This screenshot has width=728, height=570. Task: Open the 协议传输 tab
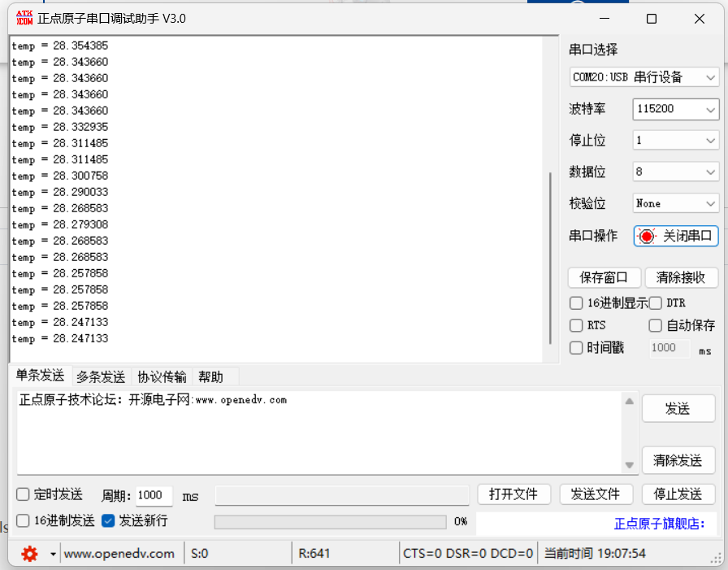(x=162, y=376)
